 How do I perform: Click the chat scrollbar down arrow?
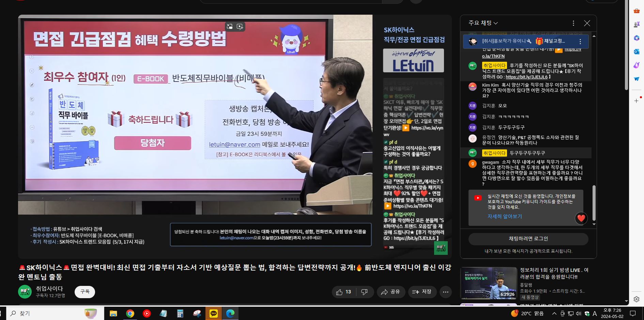pyautogui.click(x=594, y=224)
